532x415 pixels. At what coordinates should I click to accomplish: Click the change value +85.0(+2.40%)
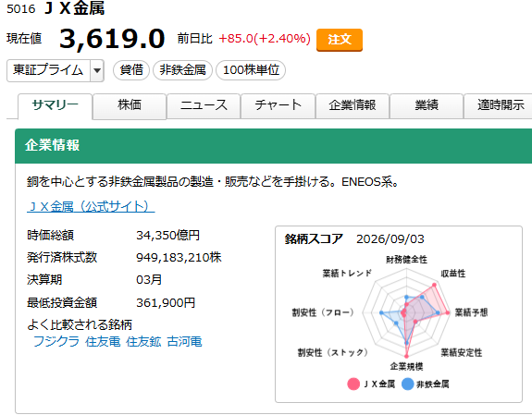click(265, 39)
